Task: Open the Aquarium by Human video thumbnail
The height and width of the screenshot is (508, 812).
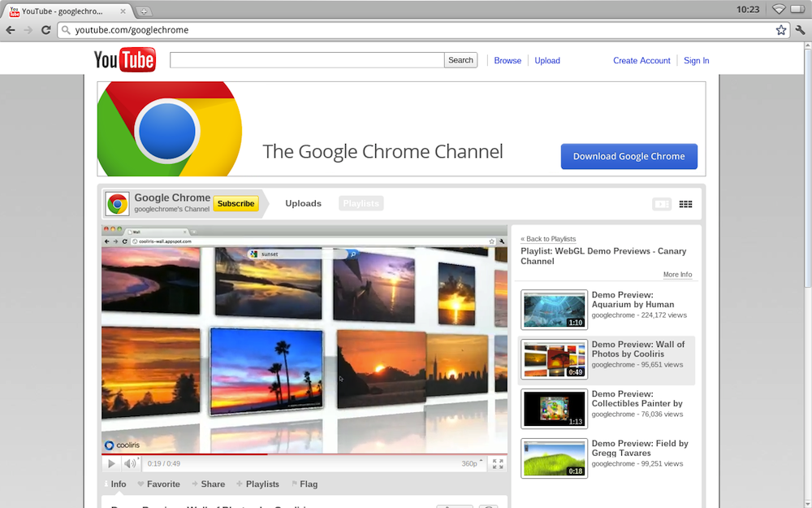Action: pyautogui.click(x=554, y=310)
